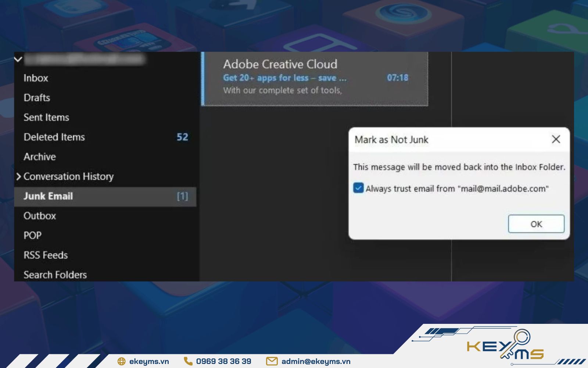This screenshot has height=368, width=588.
Task: Open the Outbox folder
Action: [x=40, y=216]
